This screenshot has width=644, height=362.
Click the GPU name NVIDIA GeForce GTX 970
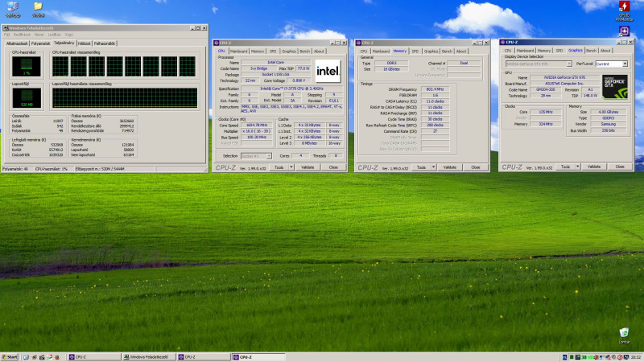point(564,77)
